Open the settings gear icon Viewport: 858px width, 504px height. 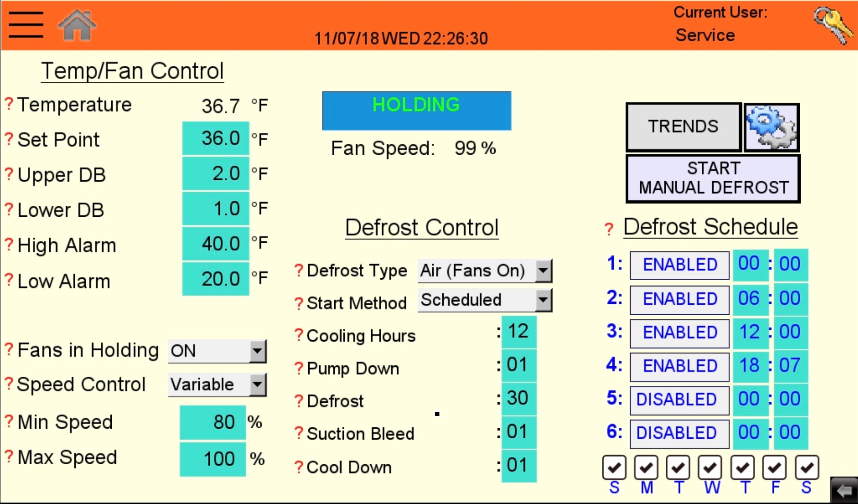click(771, 127)
